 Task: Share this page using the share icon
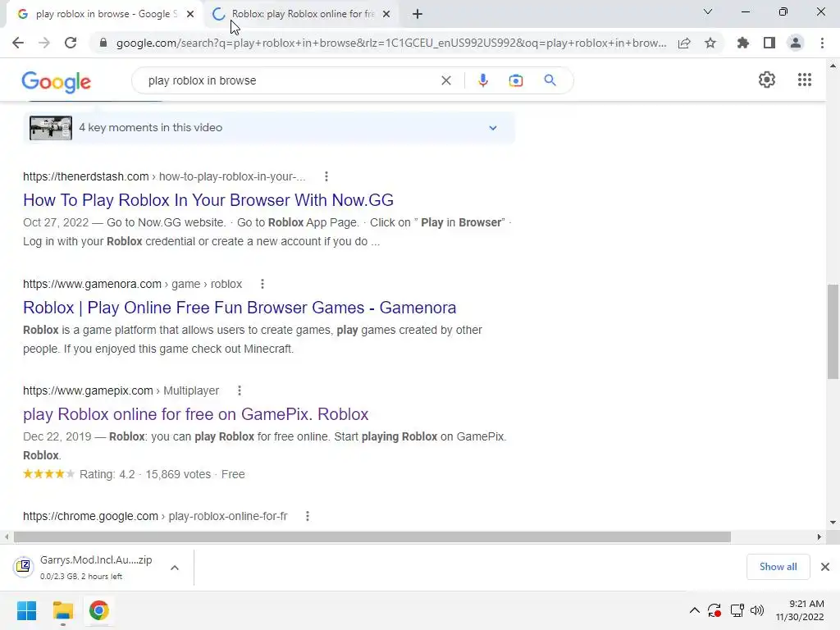pos(684,43)
